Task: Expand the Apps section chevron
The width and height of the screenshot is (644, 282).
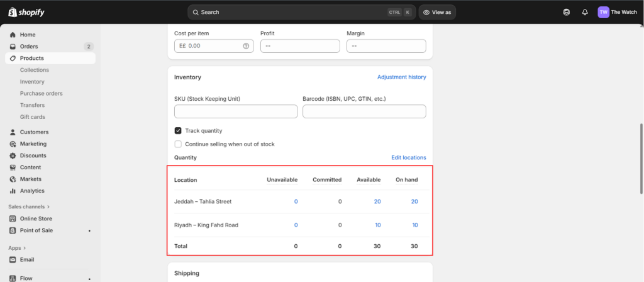Action: pyautogui.click(x=23, y=248)
